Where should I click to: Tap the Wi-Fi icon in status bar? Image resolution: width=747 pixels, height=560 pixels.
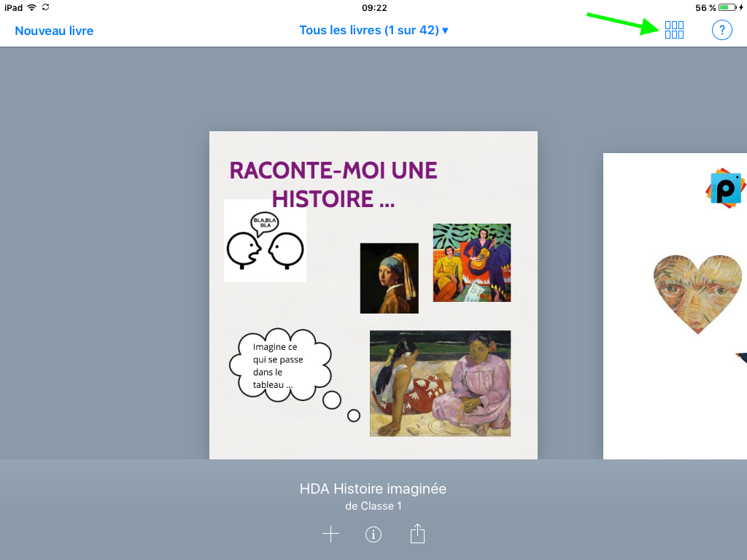[x=32, y=7]
